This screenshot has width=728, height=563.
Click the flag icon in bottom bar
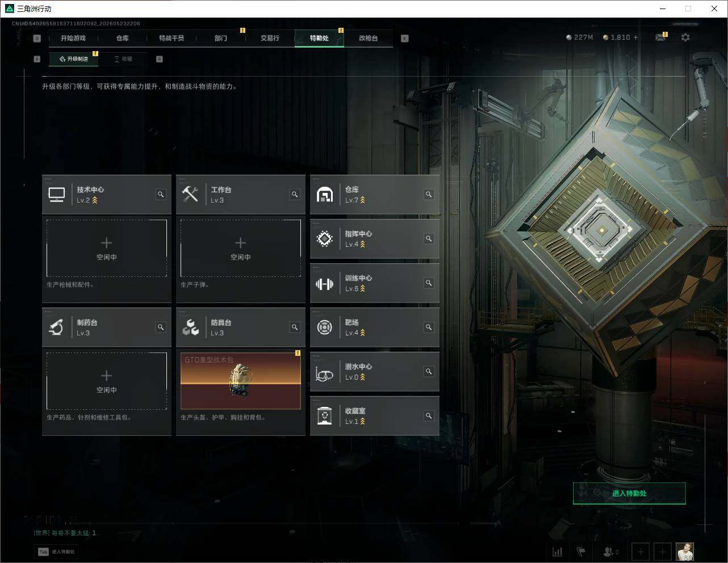click(581, 552)
